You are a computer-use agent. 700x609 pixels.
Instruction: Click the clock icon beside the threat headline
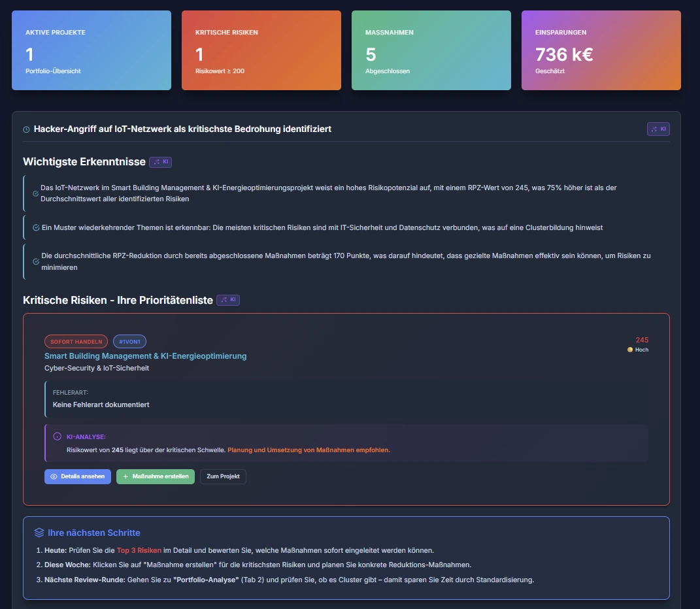(x=25, y=129)
